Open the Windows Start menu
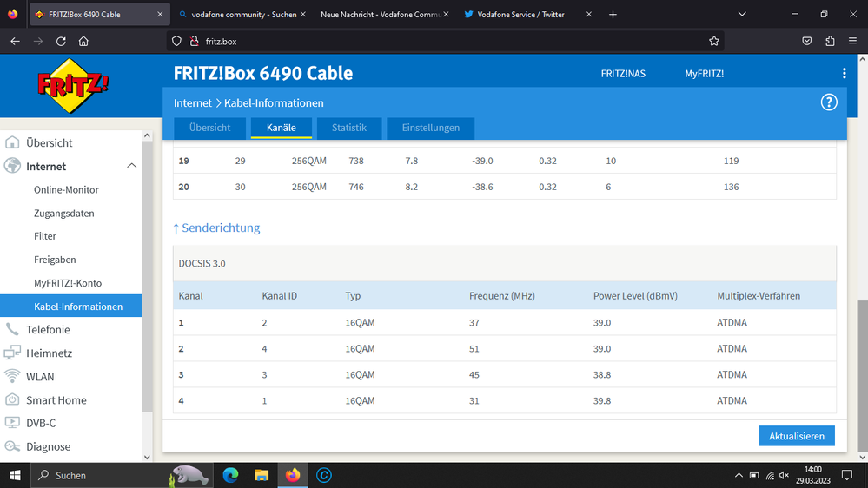 15,475
